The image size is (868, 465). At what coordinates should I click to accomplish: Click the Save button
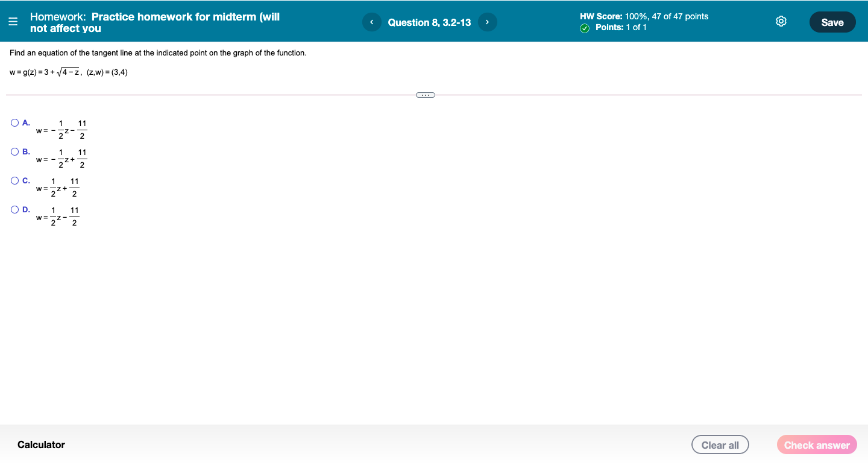832,22
